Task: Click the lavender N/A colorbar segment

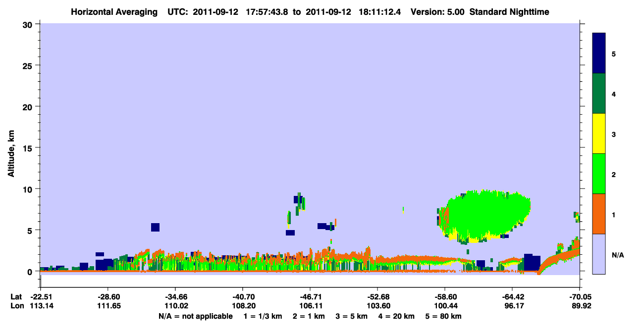Action: tap(599, 254)
